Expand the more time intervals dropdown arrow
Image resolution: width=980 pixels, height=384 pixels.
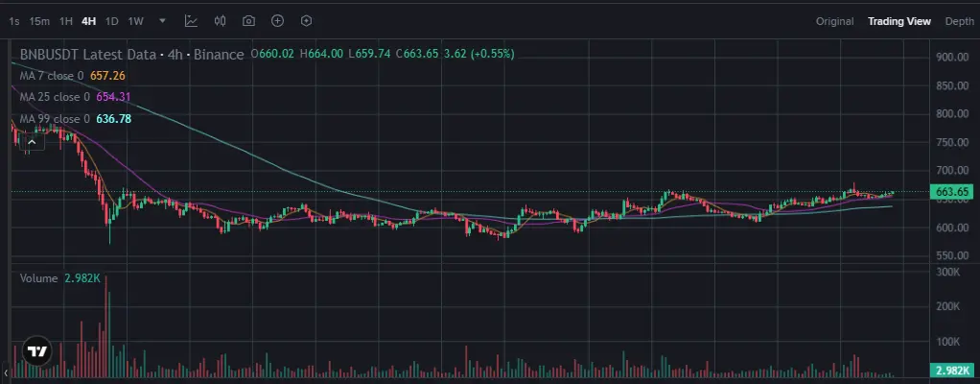(162, 20)
